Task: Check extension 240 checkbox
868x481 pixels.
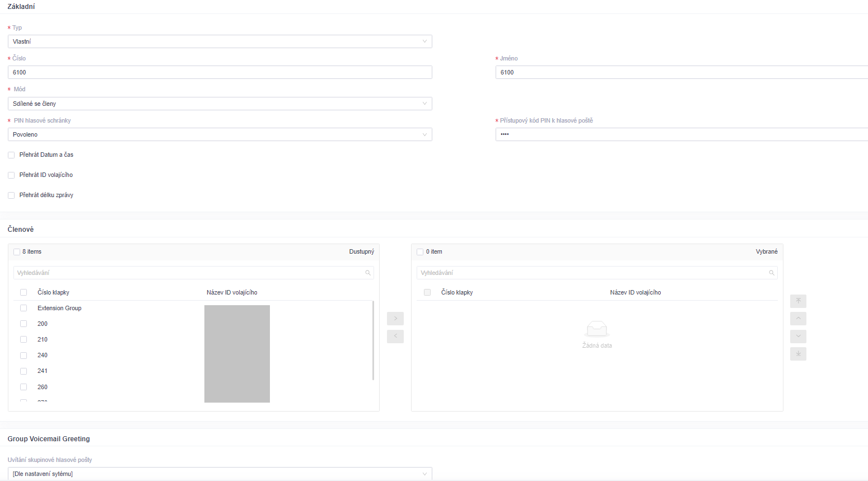Action: coord(24,356)
